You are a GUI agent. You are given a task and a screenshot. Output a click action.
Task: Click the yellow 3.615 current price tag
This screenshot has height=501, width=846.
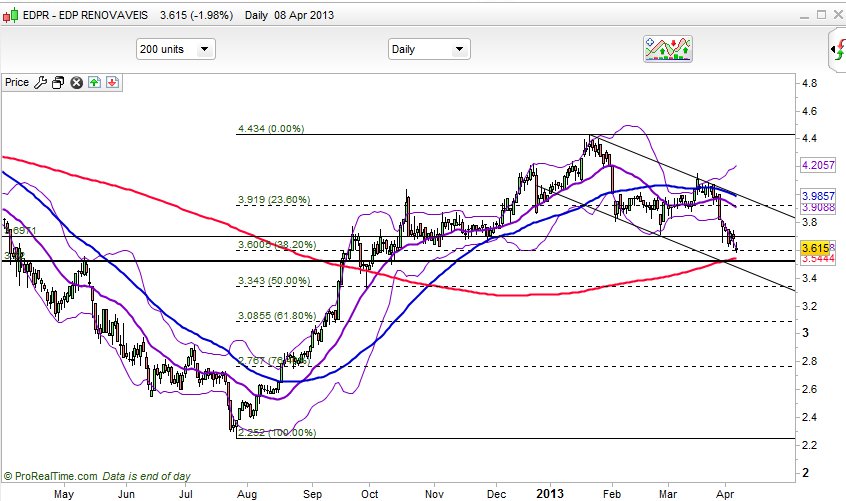tap(815, 248)
